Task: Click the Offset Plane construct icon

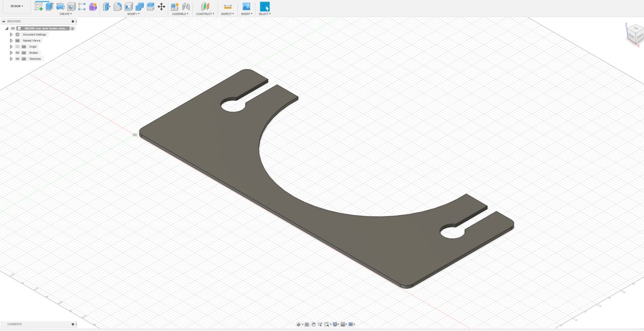Action: click(x=205, y=7)
